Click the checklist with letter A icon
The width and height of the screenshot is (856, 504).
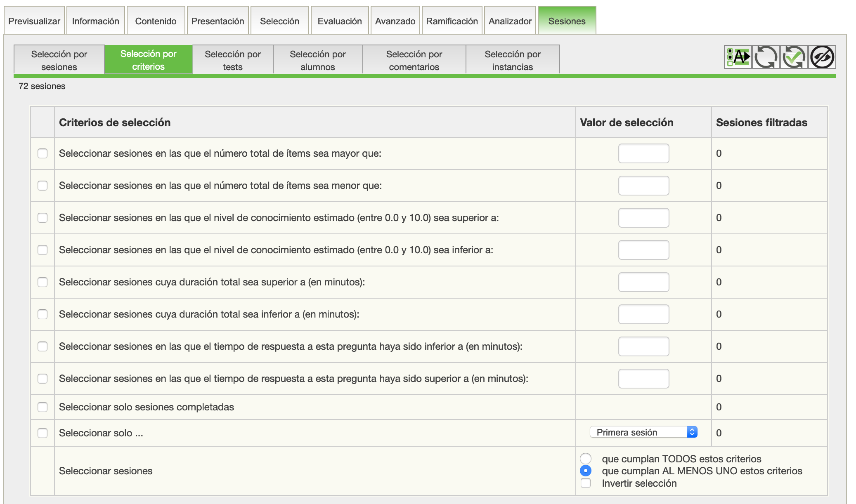click(x=738, y=57)
